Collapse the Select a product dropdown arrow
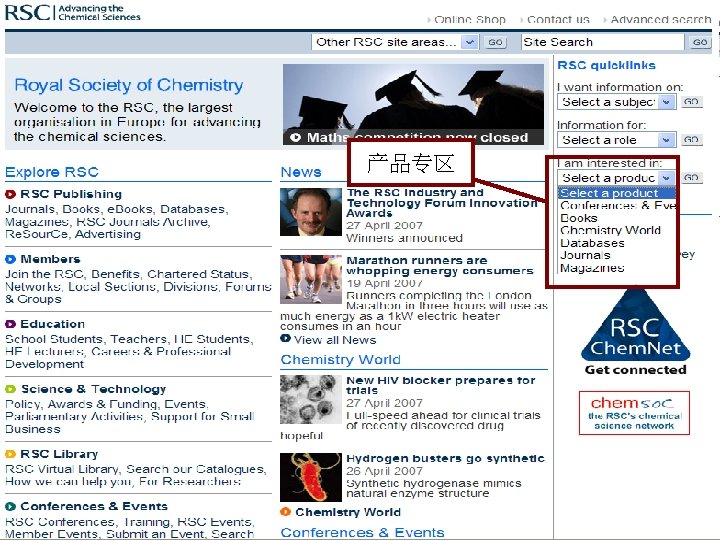720x540 pixels. click(x=666, y=178)
